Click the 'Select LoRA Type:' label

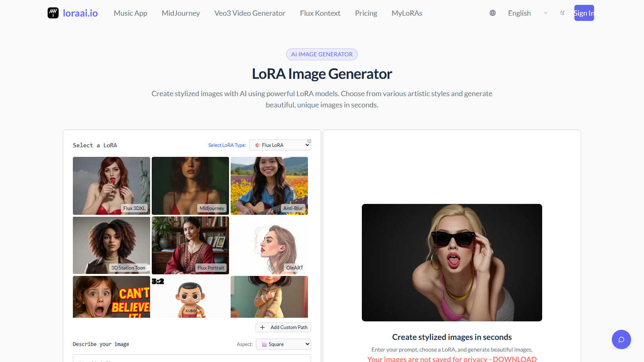pyautogui.click(x=227, y=145)
